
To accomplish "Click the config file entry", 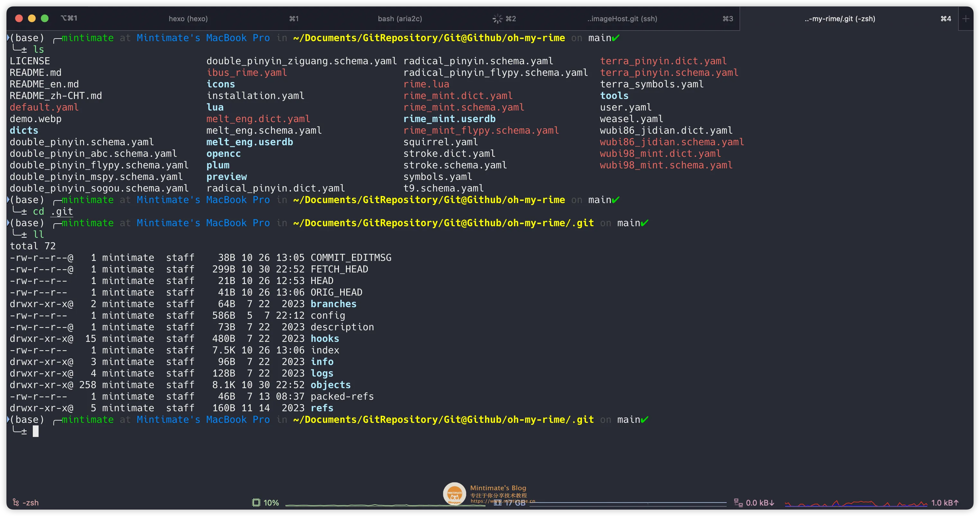I will pyautogui.click(x=328, y=315).
